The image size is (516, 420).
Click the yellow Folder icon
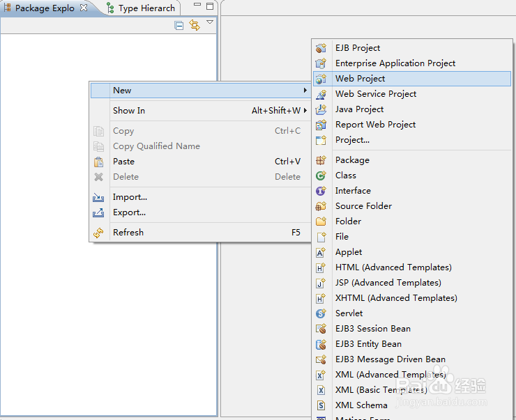[321, 221]
